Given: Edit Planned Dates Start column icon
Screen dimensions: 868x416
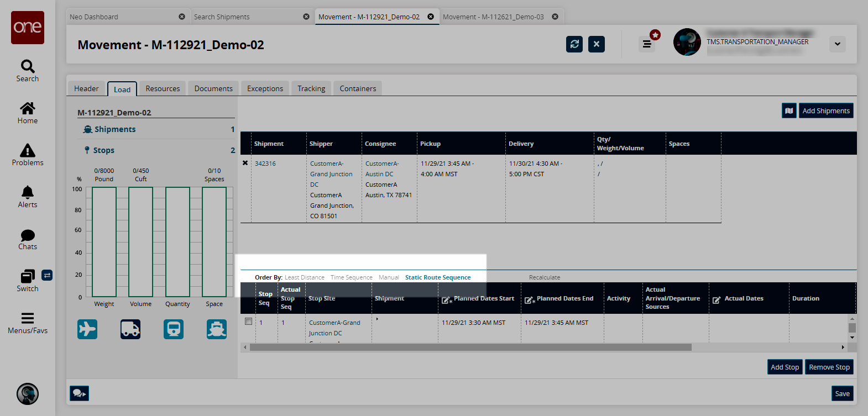Looking at the screenshot, I should coord(447,300).
